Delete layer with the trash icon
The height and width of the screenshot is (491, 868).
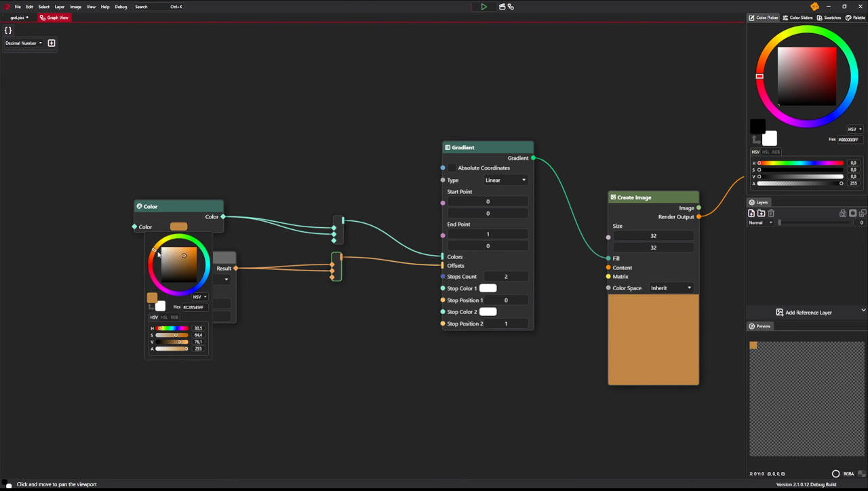(771, 214)
